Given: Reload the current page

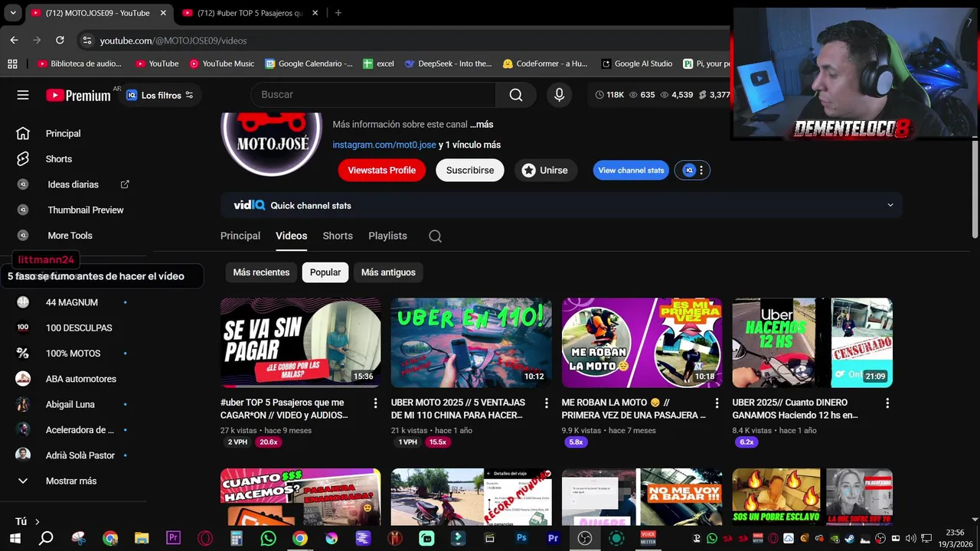Looking at the screenshot, I should coord(60,40).
